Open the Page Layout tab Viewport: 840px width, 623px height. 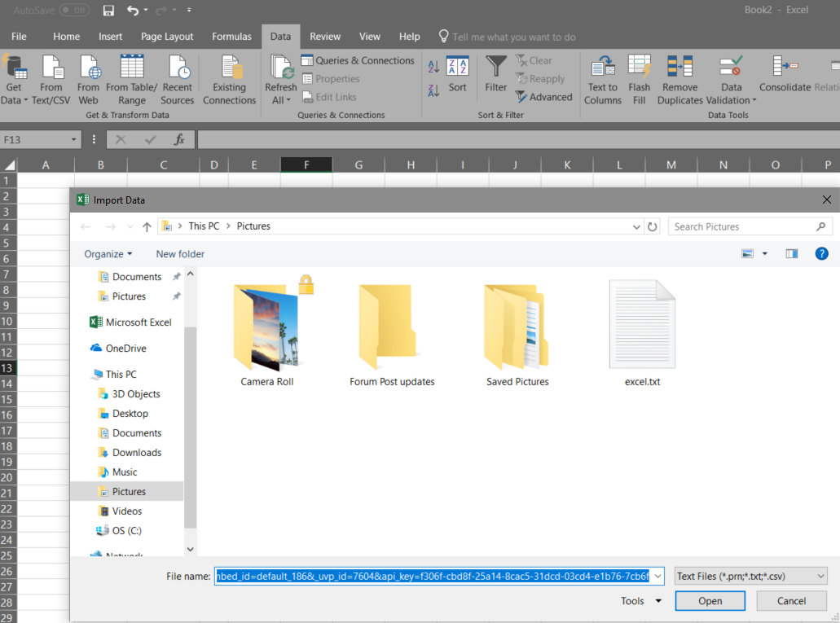(167, 37)
